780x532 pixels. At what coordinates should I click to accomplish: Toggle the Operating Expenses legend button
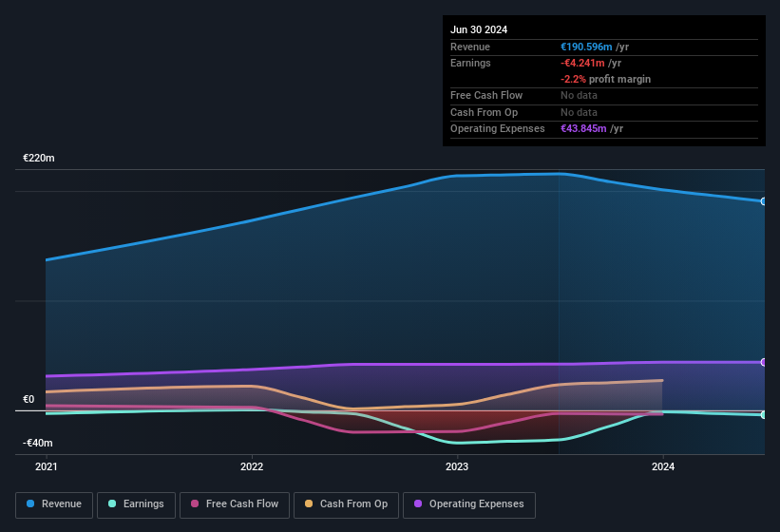469,504
